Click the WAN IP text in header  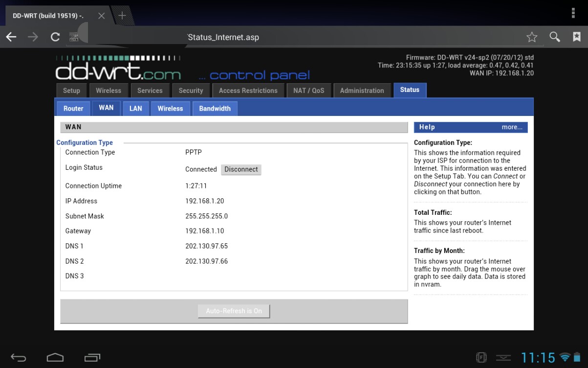501,73
